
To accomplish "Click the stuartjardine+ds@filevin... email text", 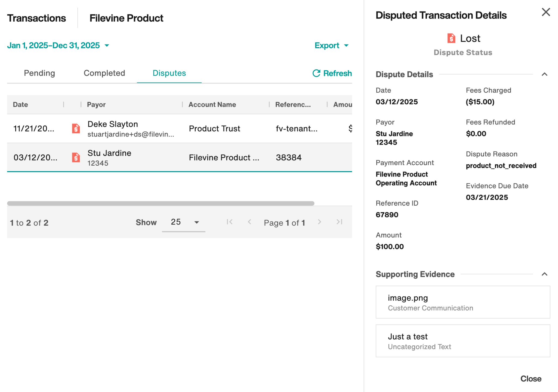I will [x=131, y=134].
